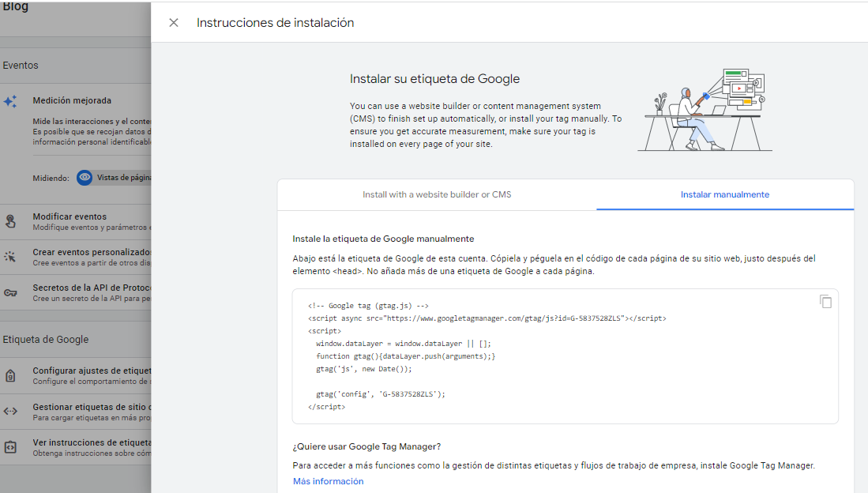Open Gestionar etiquetas de sitio row

(75, 412)
